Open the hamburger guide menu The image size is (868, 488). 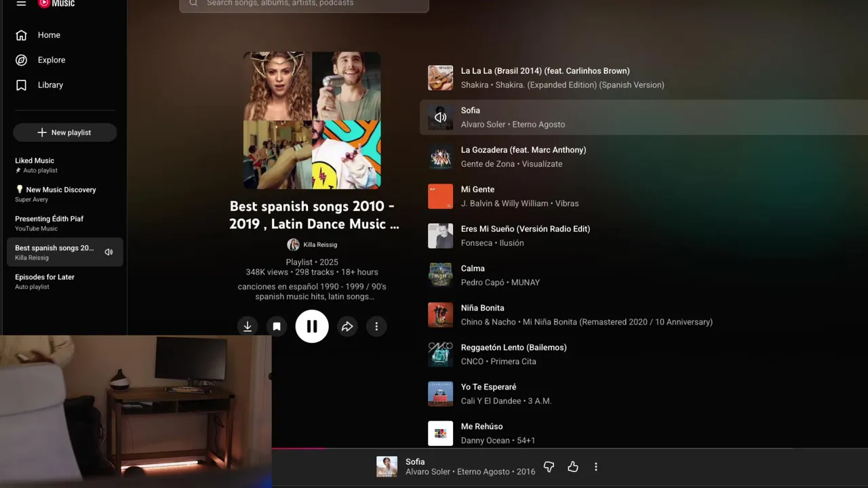point(21,3)
